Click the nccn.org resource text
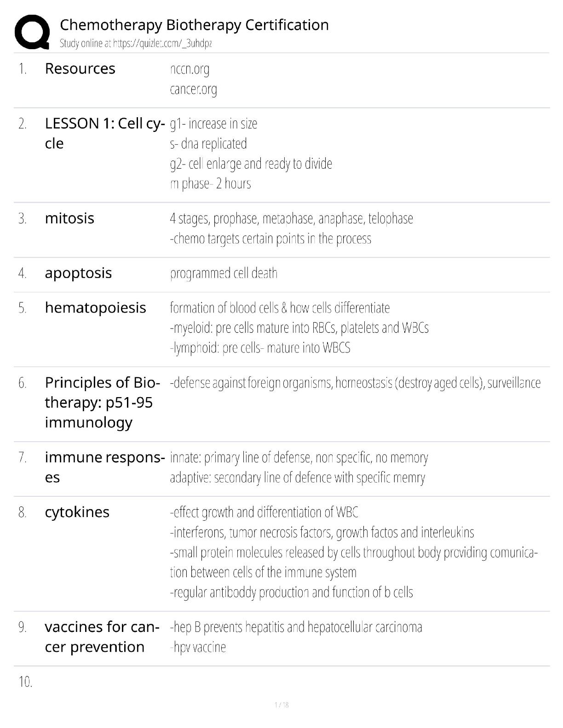563x728 pixels. coord(190,69)
